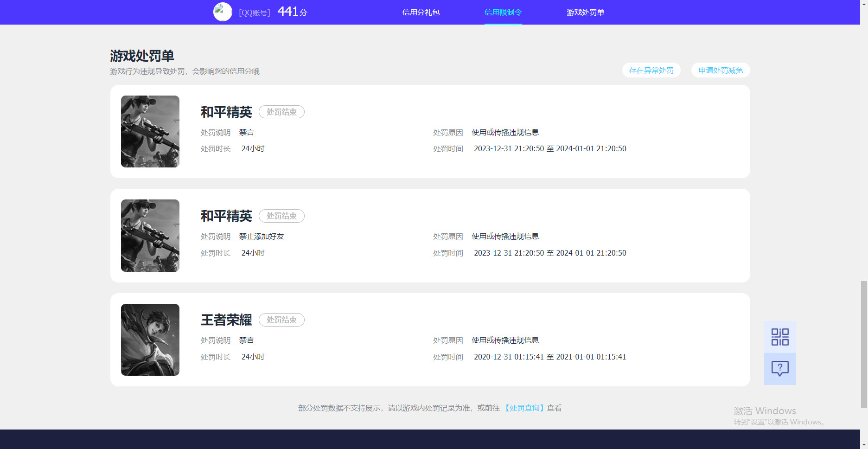Click the 禁止添加好友 punishment description
Viewport: 868px width, 449px height.
click(262, 237)
